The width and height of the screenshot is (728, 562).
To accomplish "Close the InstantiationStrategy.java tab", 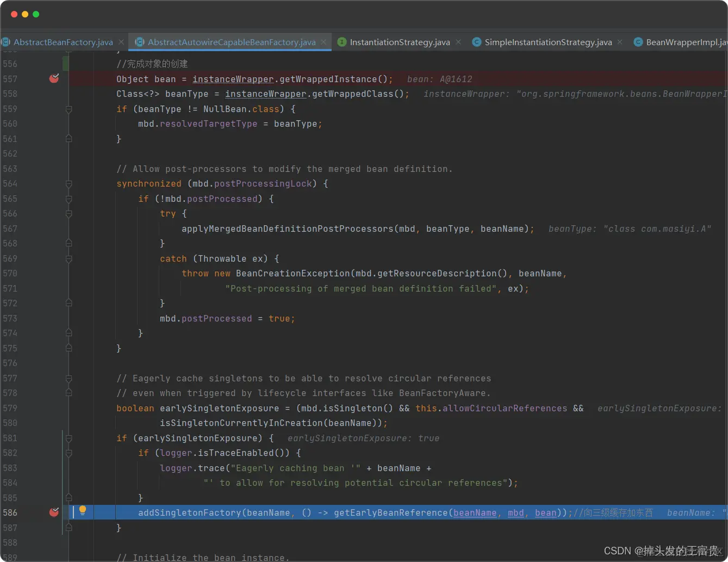I will 458,42.
